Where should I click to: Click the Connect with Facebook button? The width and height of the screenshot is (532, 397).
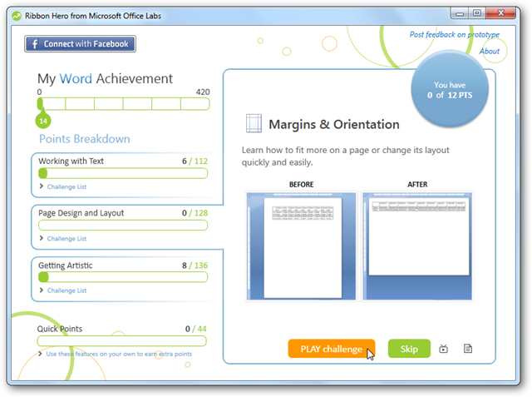[x=80, y=44]
